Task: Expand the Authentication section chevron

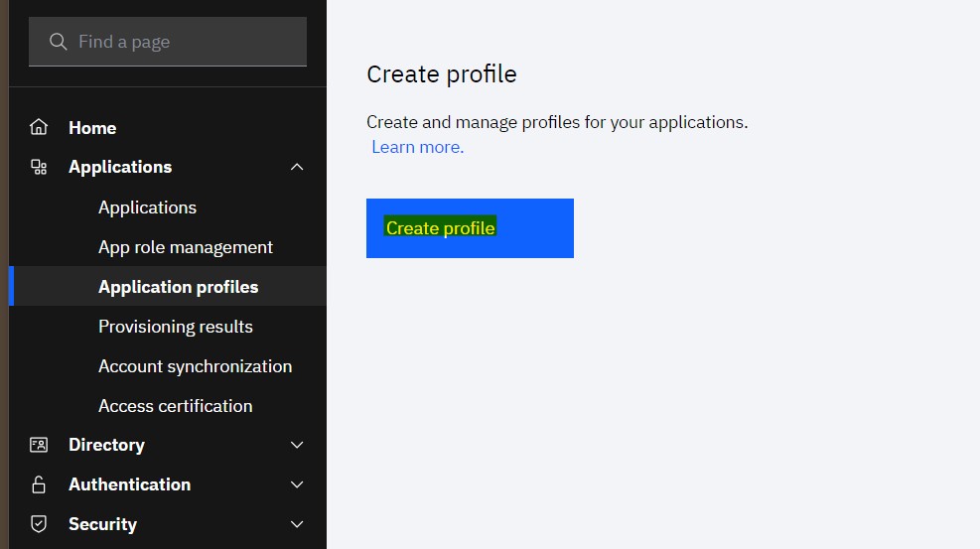Action: (x=297, y=484)
